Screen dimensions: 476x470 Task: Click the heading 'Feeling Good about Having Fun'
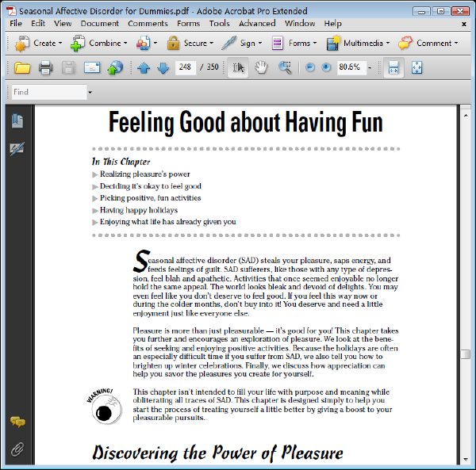coord(246,123)
